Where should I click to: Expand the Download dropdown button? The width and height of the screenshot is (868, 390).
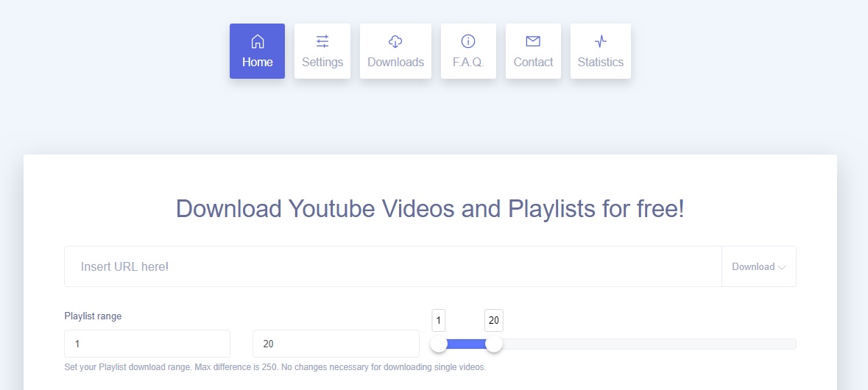coord(759,266)
